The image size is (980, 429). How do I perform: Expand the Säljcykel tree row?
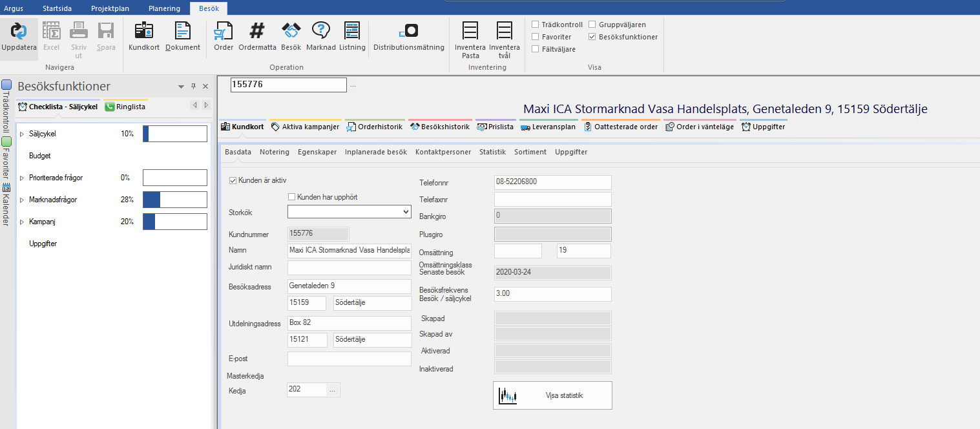[22, 134]
